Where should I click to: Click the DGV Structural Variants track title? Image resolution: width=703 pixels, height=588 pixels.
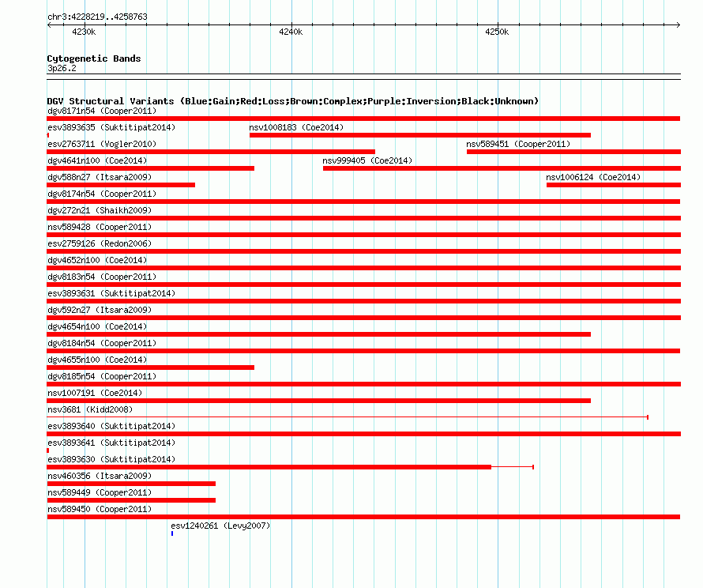pos(293,101)
